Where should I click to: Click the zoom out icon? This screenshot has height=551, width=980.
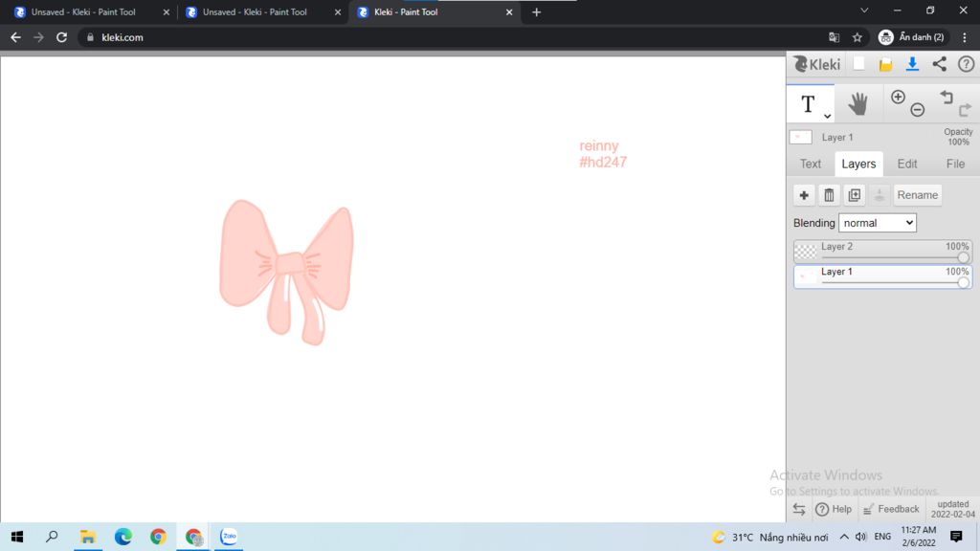pyautogui.click(x=918, y=110)
